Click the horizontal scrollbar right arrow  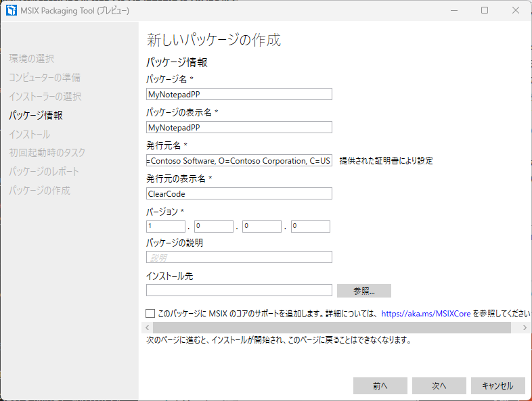tap(525, 327)
